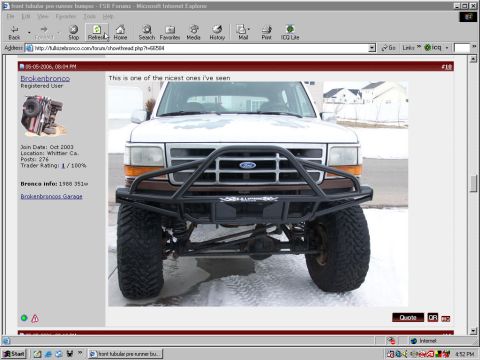Stop page loading with Stop button
480x360 pixels.
(x=73, y=33)
